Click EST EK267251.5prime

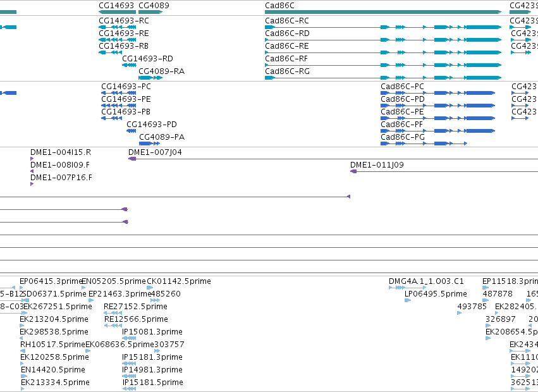58,307
